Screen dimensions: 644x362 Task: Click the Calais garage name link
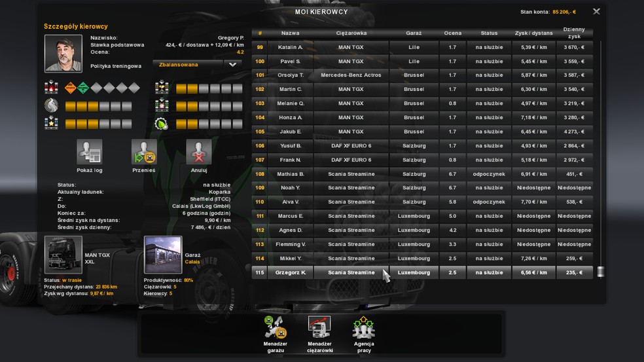[192, 262]
